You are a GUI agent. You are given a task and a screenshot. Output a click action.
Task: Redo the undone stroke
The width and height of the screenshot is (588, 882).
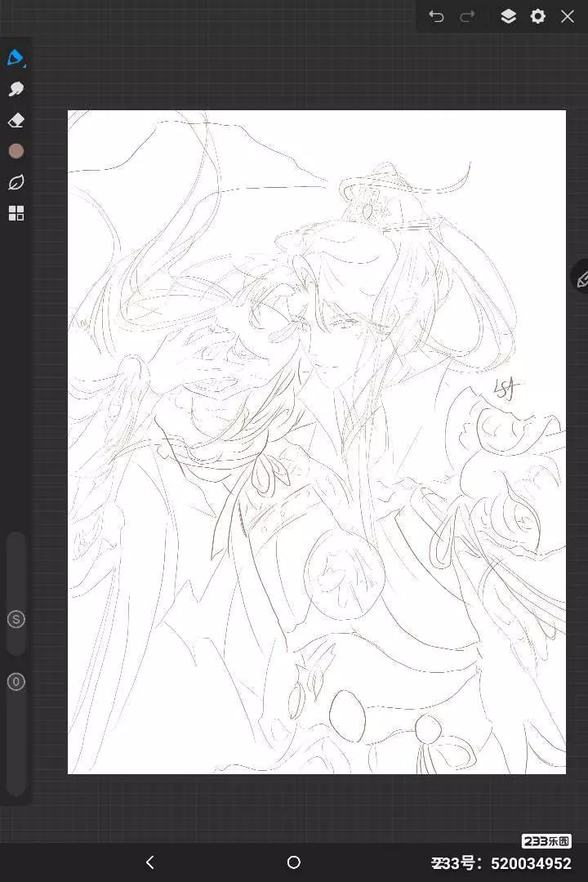[x=467, y=16]
